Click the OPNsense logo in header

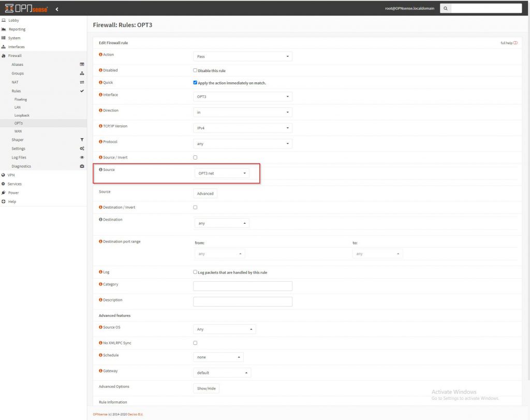point(26,8)
